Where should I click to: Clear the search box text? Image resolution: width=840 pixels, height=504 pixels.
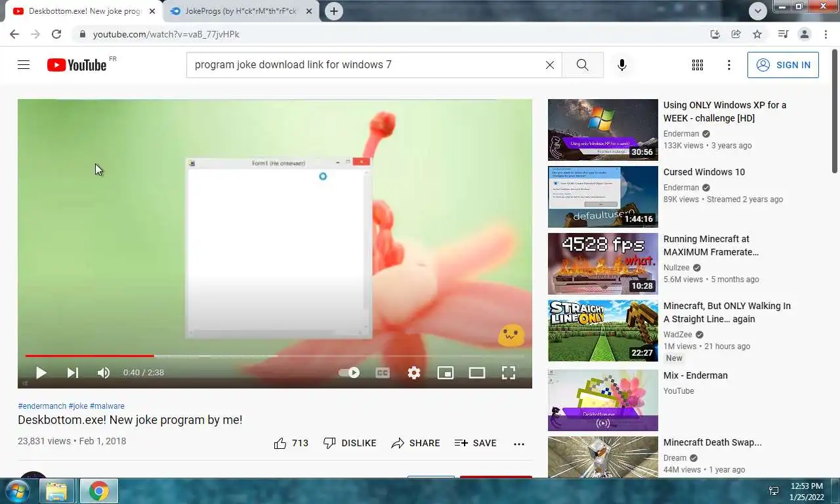pos(550,65)
